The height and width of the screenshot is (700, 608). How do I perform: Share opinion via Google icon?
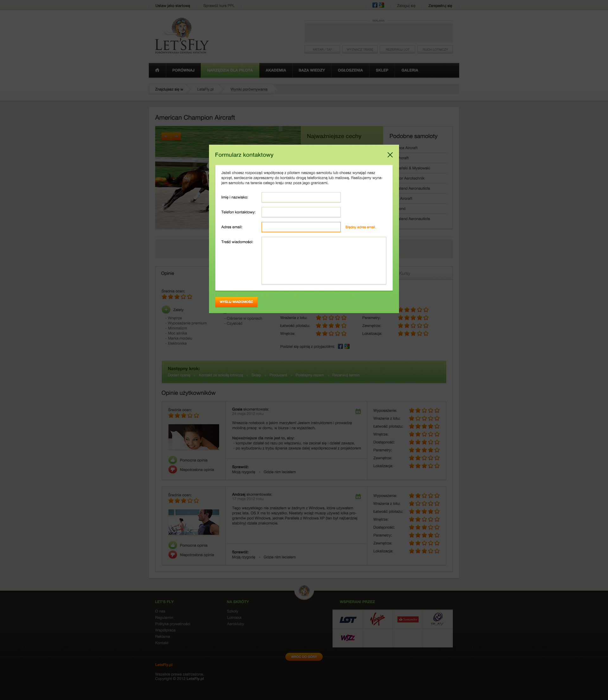tap(347, 347)
